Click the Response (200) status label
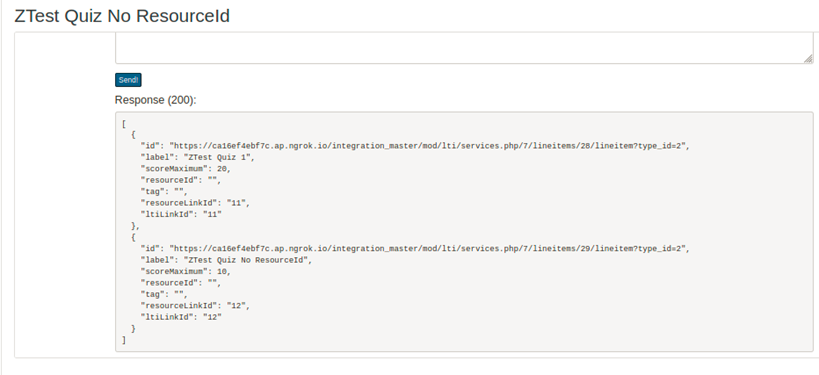 tap(156, 100)
